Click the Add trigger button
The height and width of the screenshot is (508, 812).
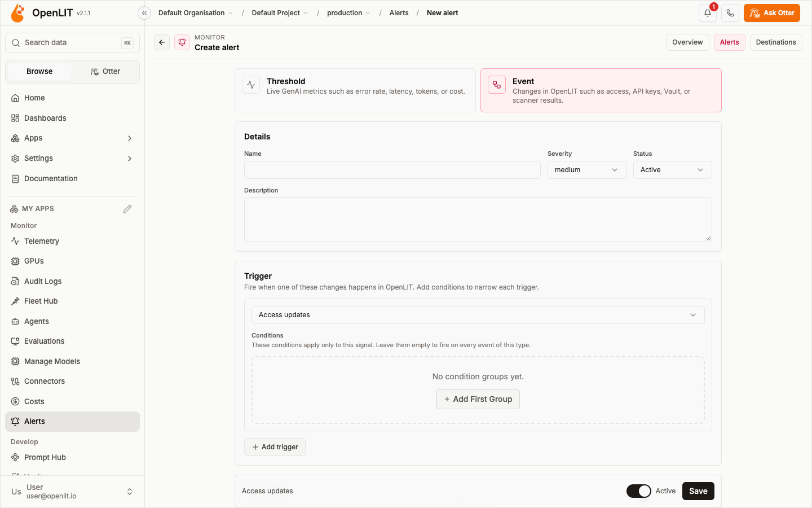pos(275,447)
